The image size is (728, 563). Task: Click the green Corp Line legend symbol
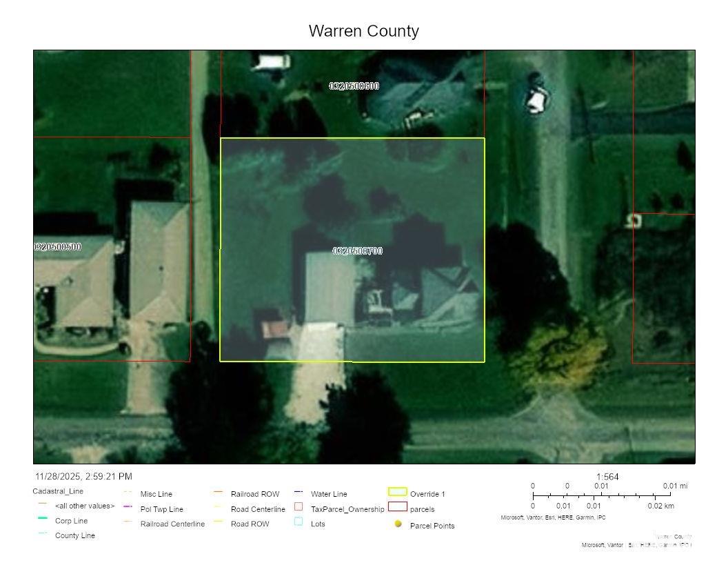(43, 519)
